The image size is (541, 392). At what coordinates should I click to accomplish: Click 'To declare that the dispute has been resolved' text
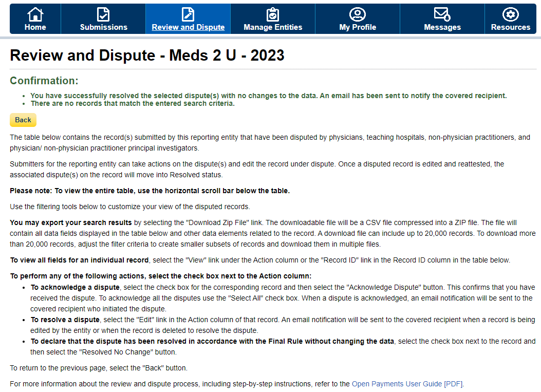(x=212, y=341)
